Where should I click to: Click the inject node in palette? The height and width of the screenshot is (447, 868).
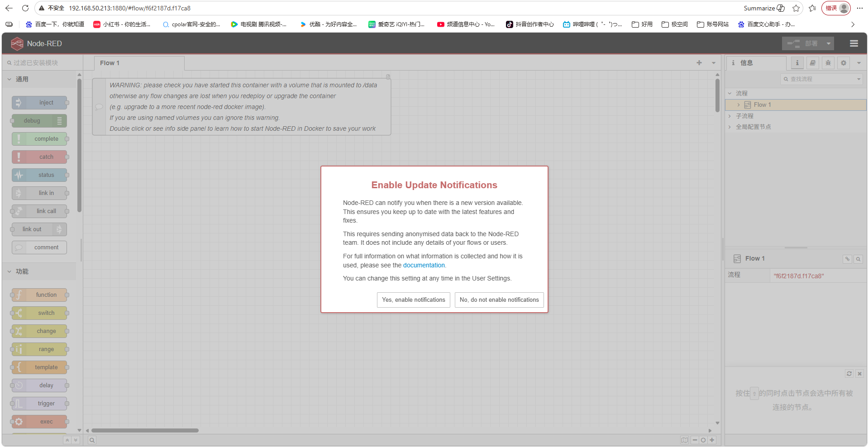click(39, 103)
